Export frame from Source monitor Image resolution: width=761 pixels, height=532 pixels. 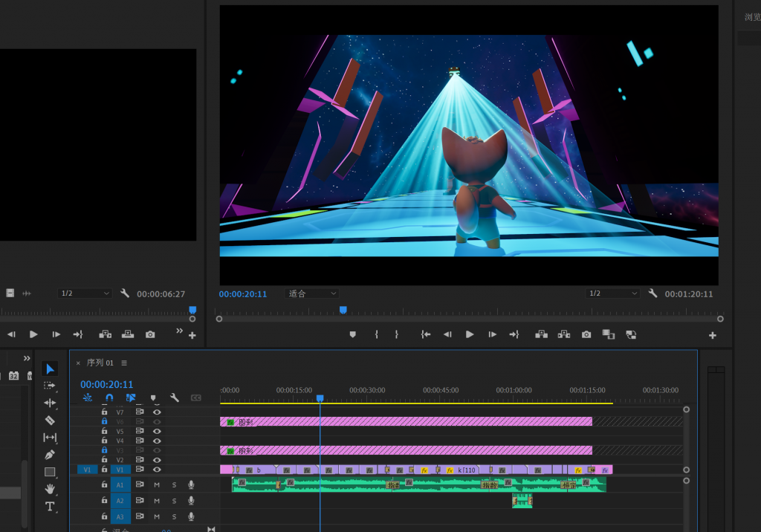point(150,334)
